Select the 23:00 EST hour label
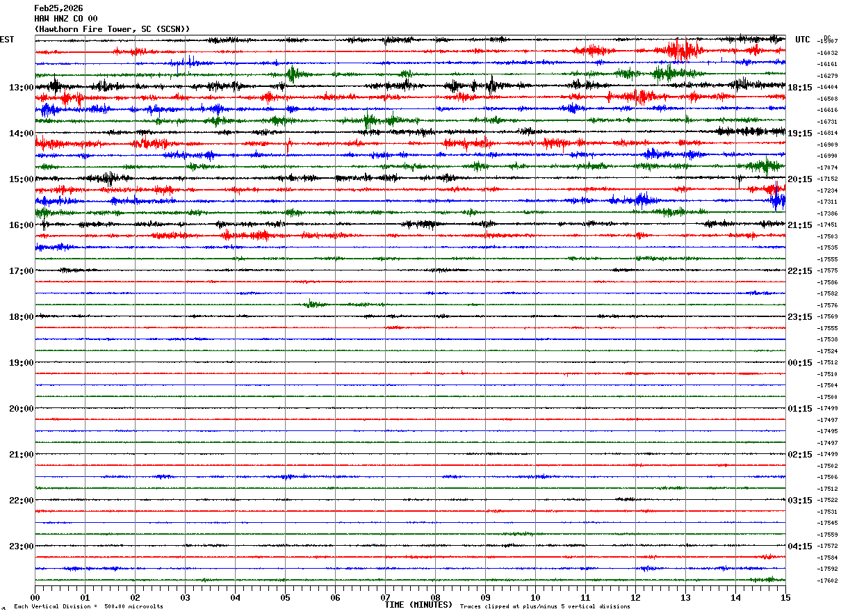This screenshot has width=841, height=616. [22, 546]
